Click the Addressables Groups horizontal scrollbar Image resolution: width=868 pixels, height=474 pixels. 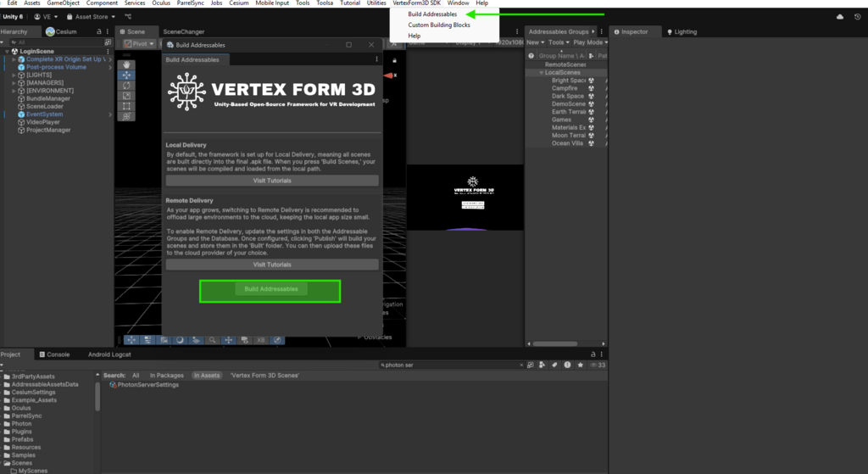pyautogui.click(x=565, y=343)
